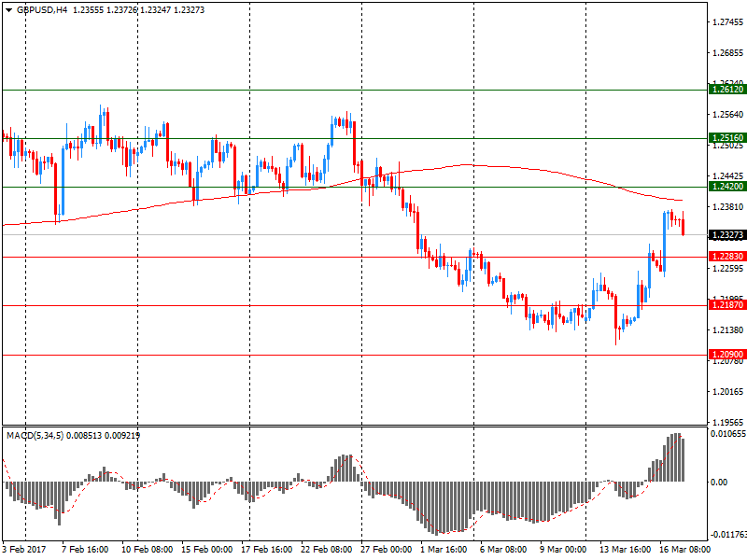The image size is (747, 560).
Task: Click the 1.27455 price scale value
Action: pyautogui.click(x=727, y=21)
